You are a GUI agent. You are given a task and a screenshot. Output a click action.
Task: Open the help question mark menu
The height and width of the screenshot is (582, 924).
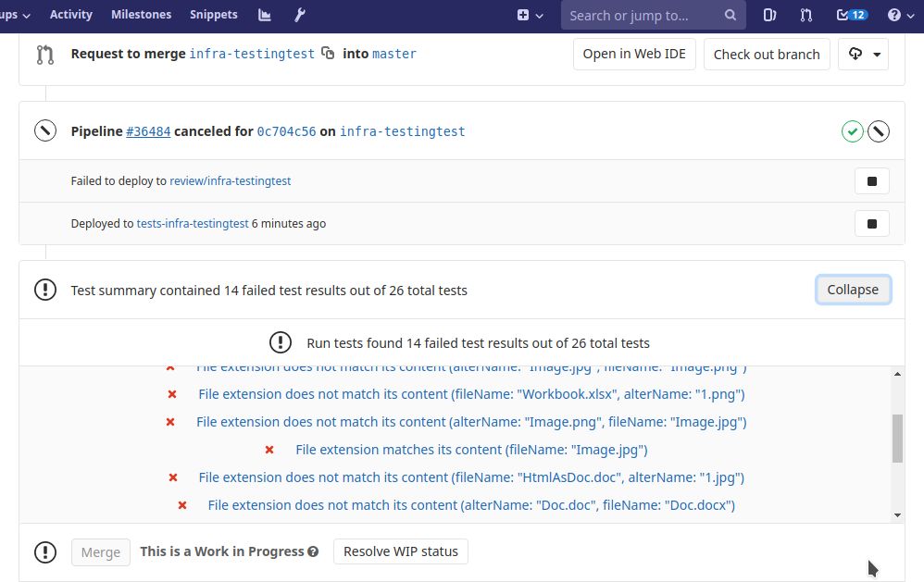click(x=901, y=16)
